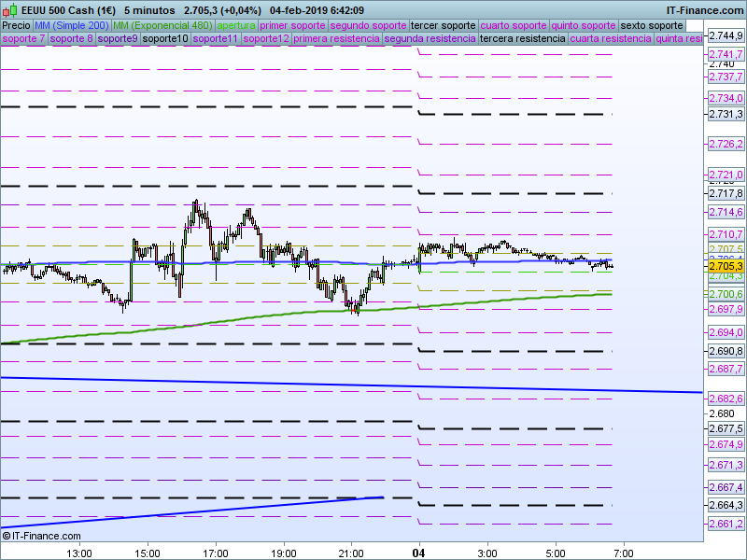Screen dimensions: 747x560
Task: Click the 5:00 time axis label
Action: pyautogui.click(x=556, y=553)
